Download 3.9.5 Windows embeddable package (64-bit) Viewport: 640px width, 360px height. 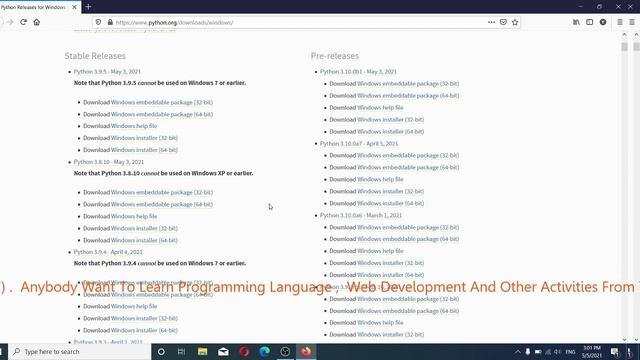(162, 114)
